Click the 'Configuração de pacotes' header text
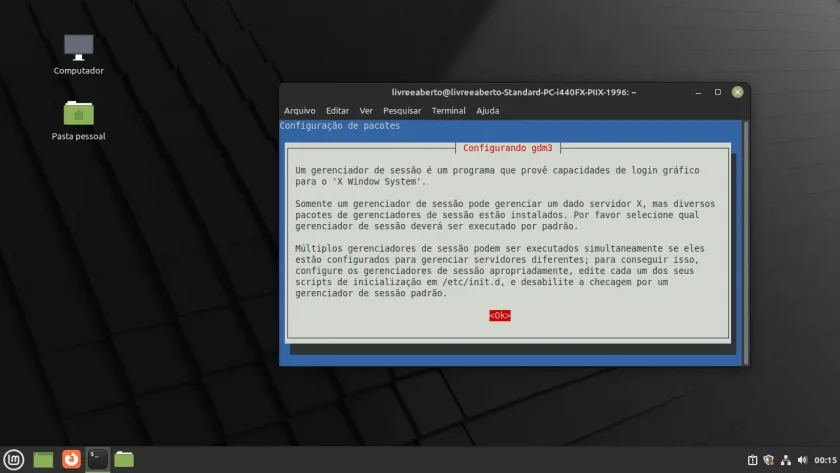The height and width of the screenshot is (473, 840). 340,126
